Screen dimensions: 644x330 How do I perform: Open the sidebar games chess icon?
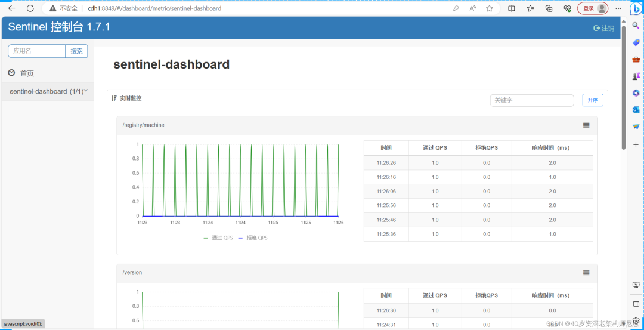(x=636, y=76)
